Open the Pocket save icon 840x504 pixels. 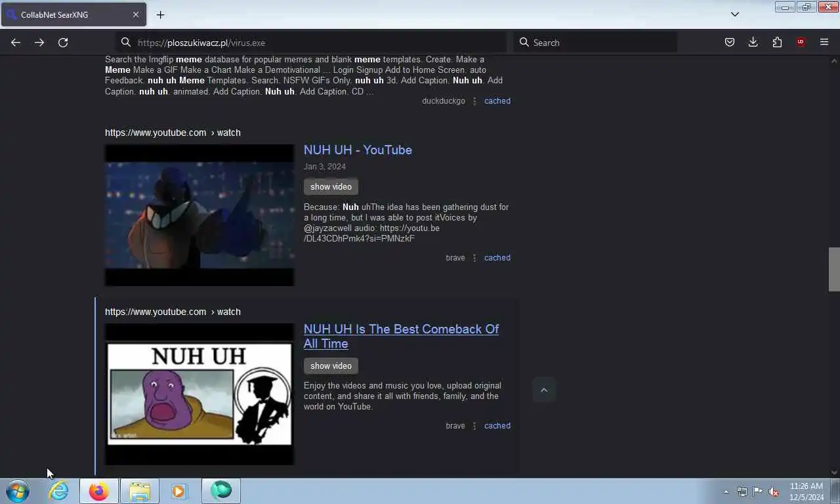tap(729, 42)
